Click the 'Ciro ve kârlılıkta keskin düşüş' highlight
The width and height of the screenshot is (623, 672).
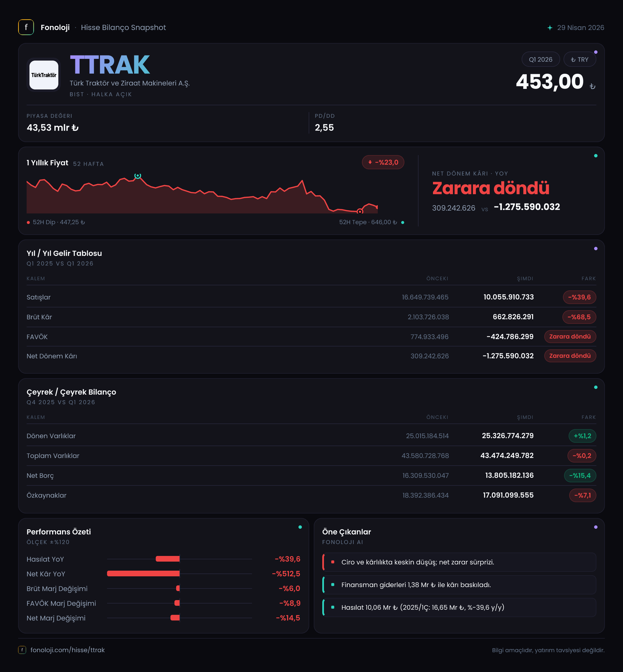[459, 562]
